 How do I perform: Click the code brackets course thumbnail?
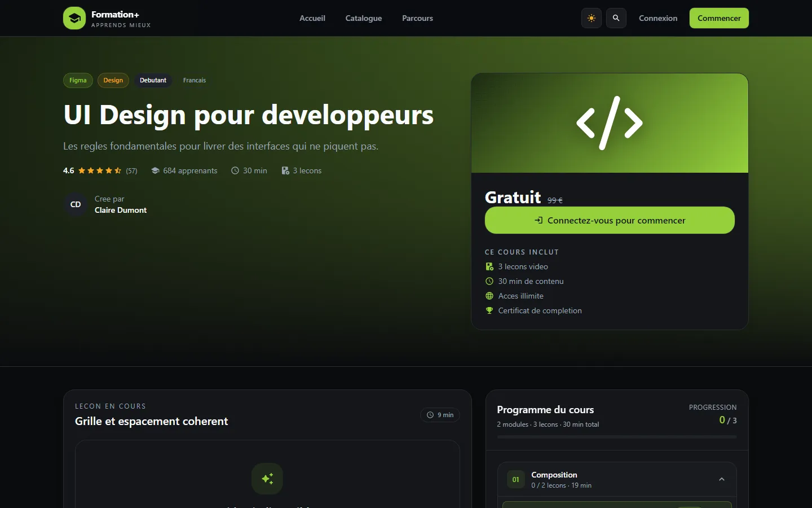610,123
